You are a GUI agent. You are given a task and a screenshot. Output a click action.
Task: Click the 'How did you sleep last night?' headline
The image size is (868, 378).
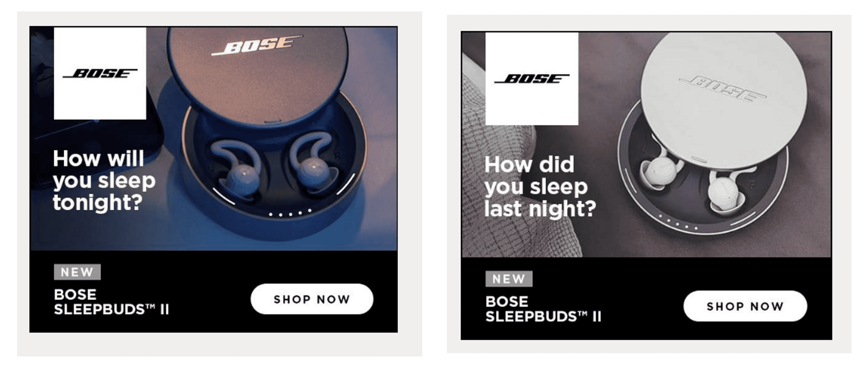(540, 186)
